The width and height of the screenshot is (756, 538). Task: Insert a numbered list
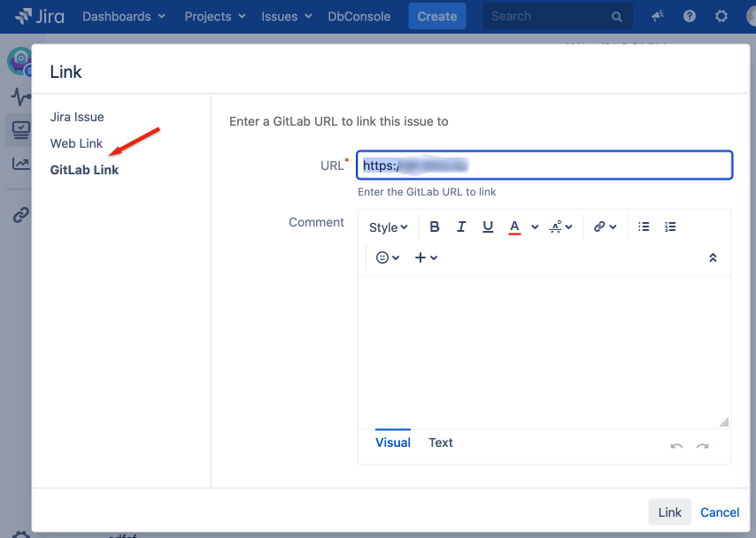(670, 227)
